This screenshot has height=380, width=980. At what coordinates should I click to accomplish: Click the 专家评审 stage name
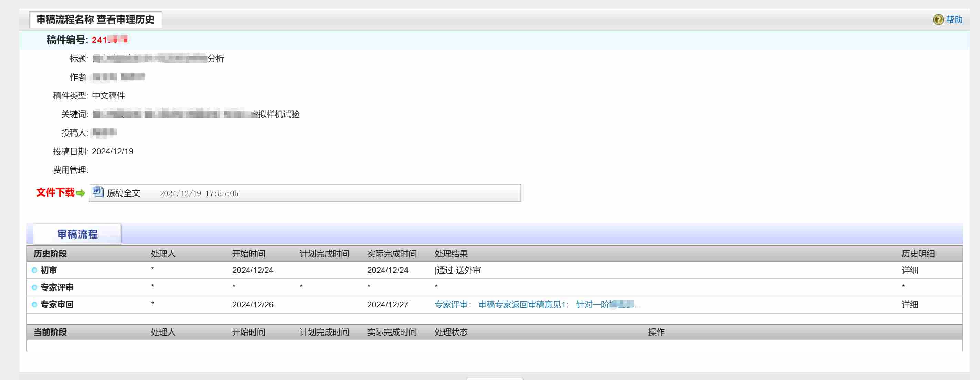pyautogui.click(x=57, y=288)
